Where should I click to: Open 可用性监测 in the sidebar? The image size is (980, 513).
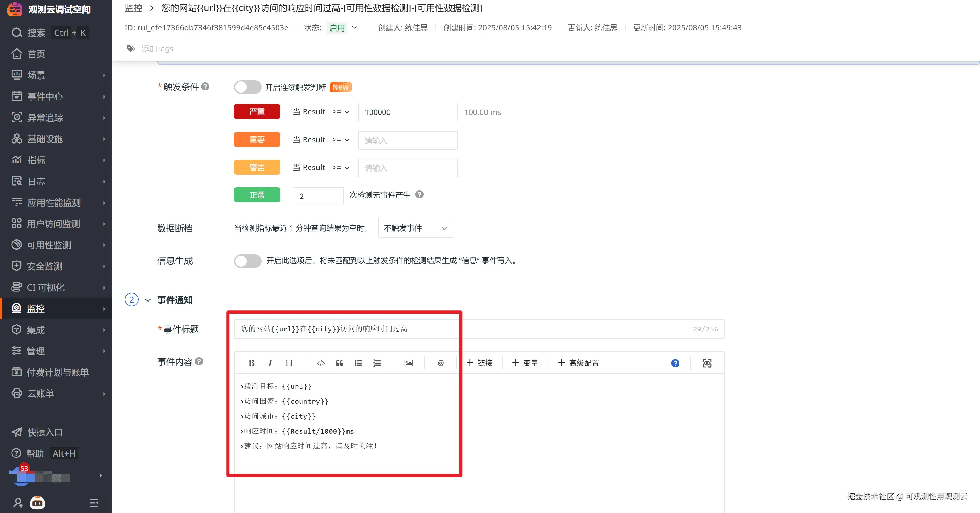click(49, 245)
